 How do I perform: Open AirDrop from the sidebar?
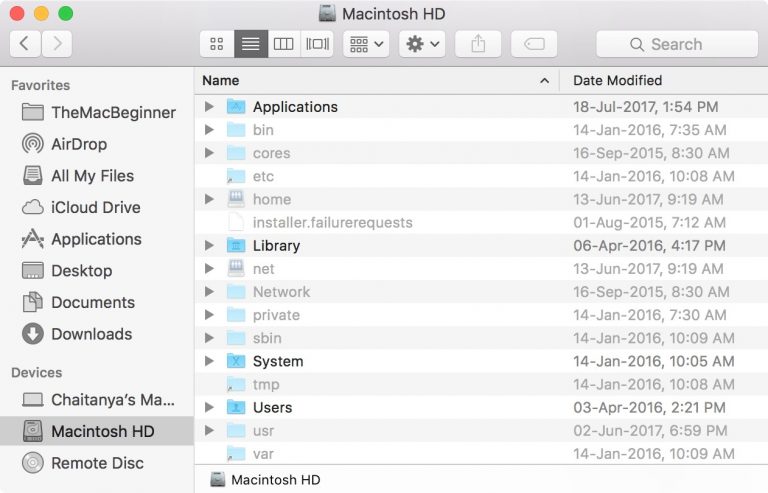[64, 144]
